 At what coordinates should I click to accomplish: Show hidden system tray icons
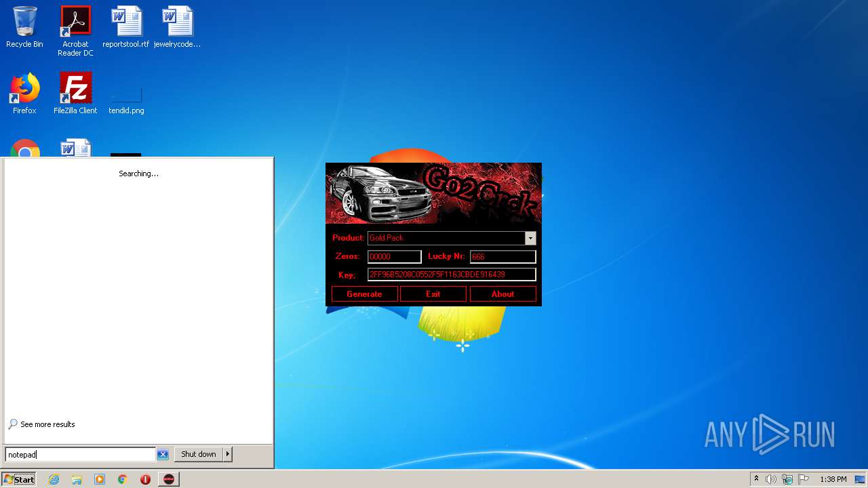[x=756, y=479]
